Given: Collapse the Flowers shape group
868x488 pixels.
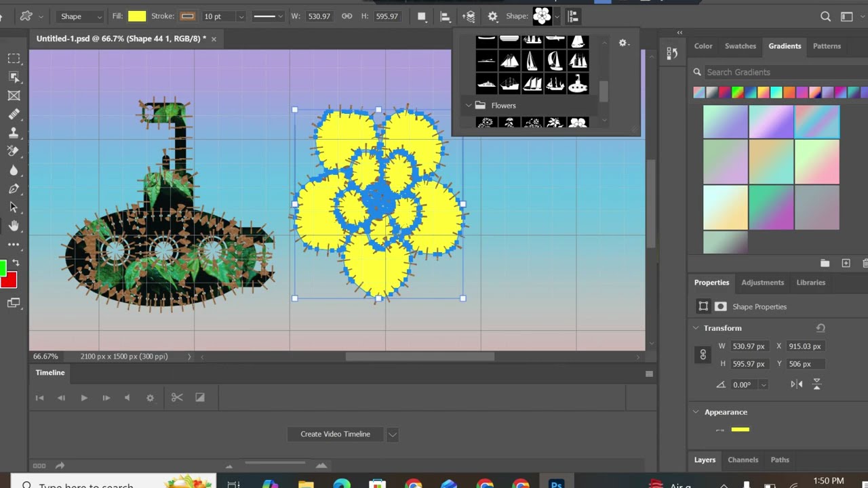Looking at the screenshot, I should click(468, 106).
